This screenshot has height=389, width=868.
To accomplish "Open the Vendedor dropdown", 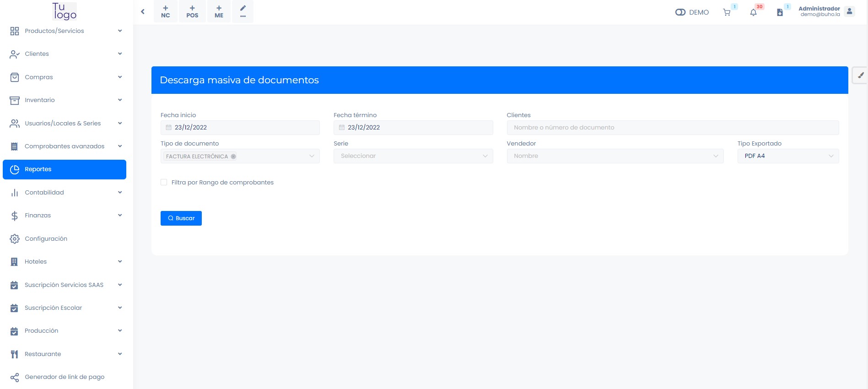I will (615, 156).
